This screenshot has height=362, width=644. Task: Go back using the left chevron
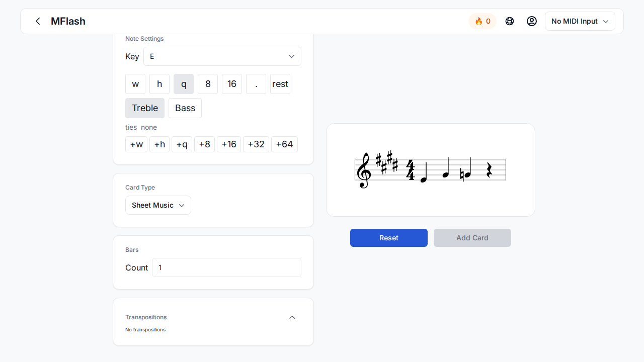(38, 21)
